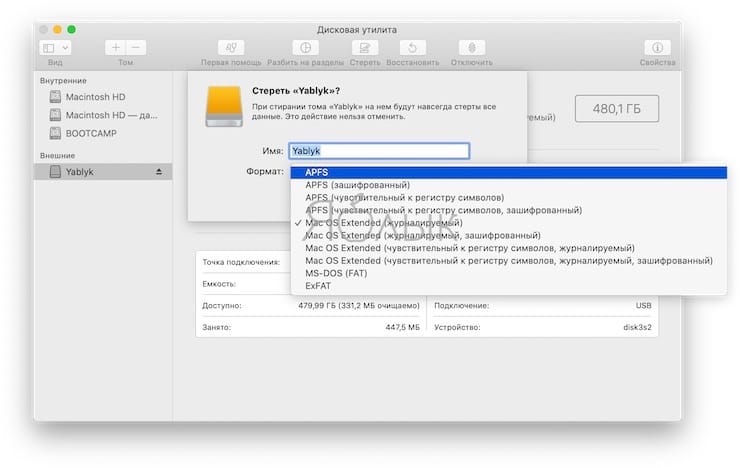The height and width of the screenshot is (468, 740).
Task: Click the Unmount toolbar icon
Action: pos(471,48)
